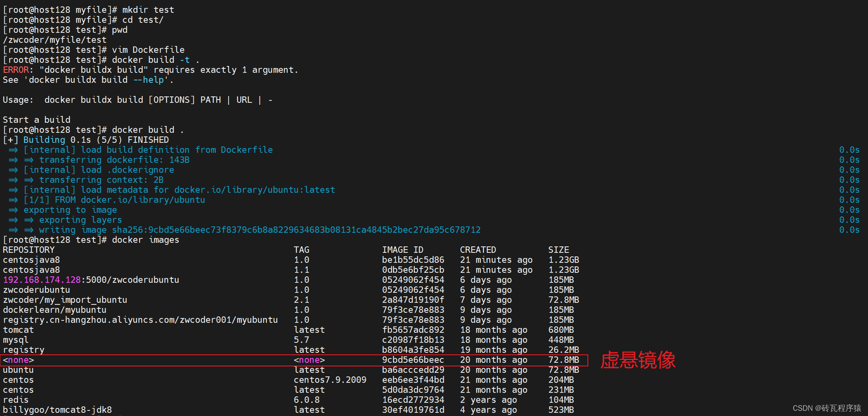Click the mysql tag '5.7'
This screenshot has width=868, height=416.
[x=302, y=340]
